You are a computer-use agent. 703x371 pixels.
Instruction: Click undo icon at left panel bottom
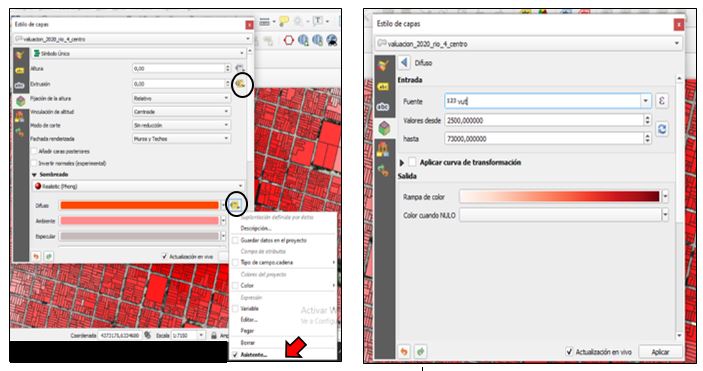(36, 257)
